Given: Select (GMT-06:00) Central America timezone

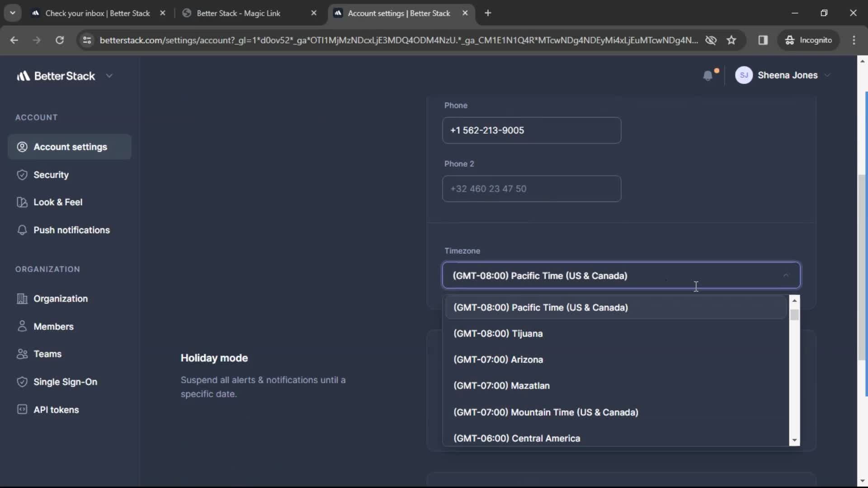Looking at the screenshot, I should coord(517,438).
